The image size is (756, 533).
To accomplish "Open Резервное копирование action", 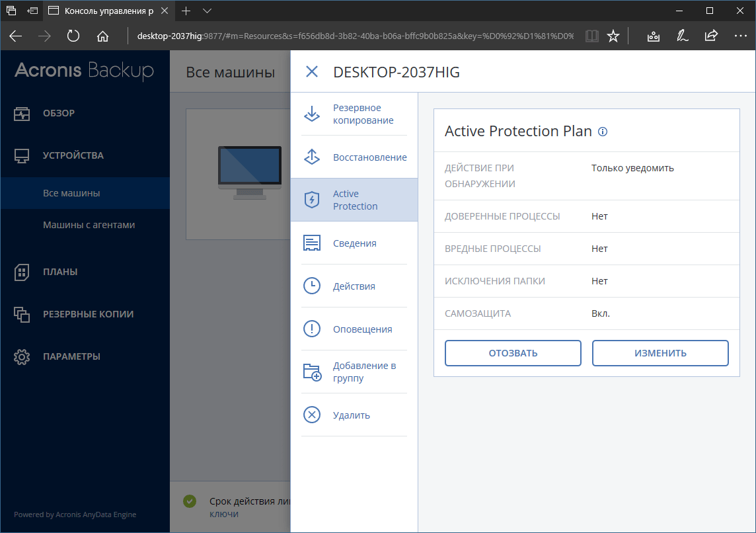I will click(x=363, y=114).
